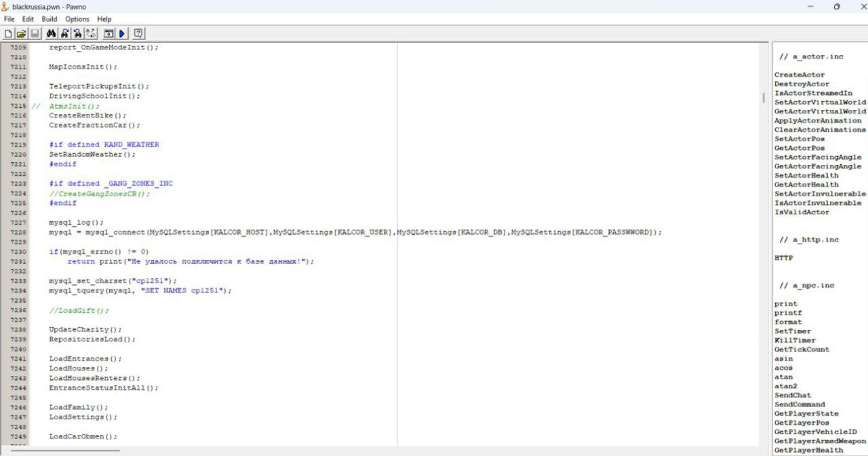This screenshot has width=868, height=456.
Task: Click the Find Previous binoculars icon
Action: tap(78, 33)
